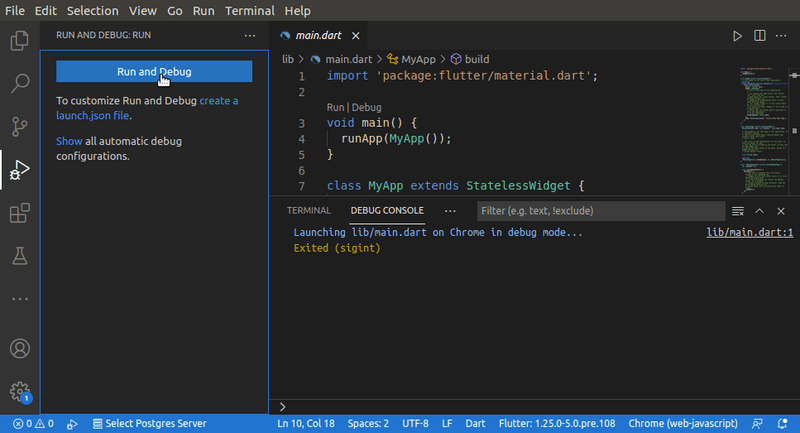800x433 pixels.
Task: Open the Manage gear icon
Action: click(19, 391)
